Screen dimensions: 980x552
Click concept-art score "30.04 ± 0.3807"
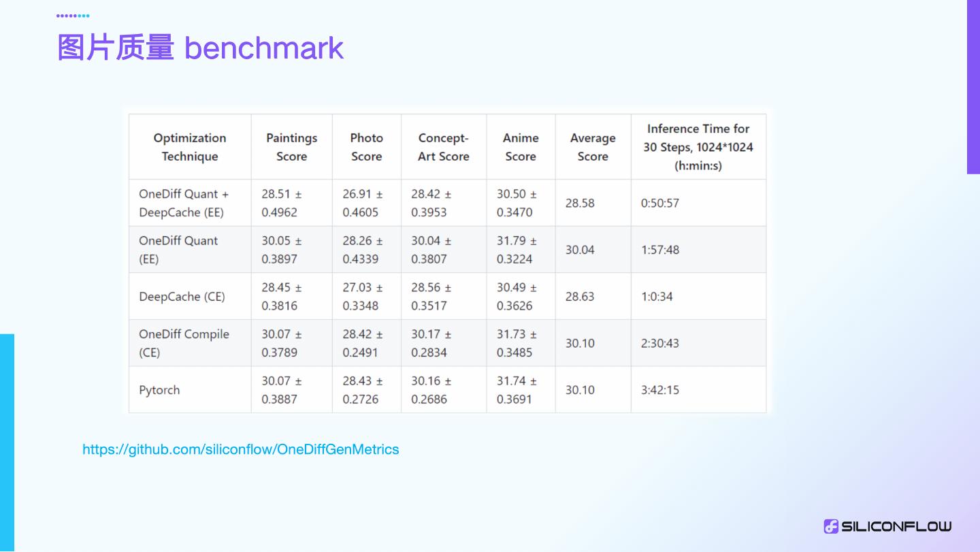(431, 250)
